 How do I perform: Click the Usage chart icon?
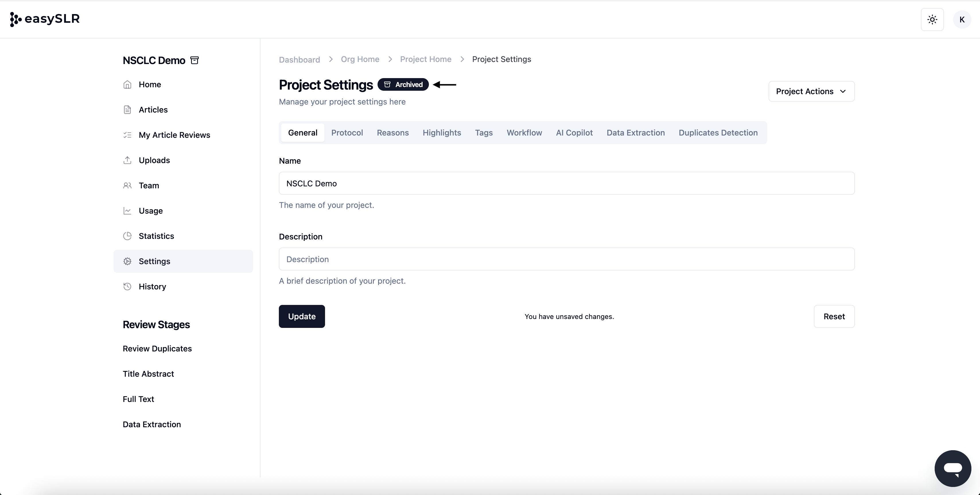(127, 210)
